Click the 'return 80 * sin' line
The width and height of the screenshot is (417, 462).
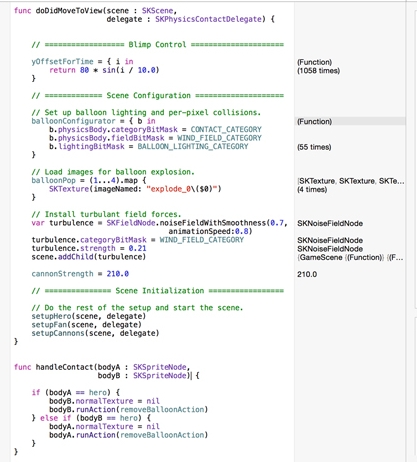click(104, 70)
